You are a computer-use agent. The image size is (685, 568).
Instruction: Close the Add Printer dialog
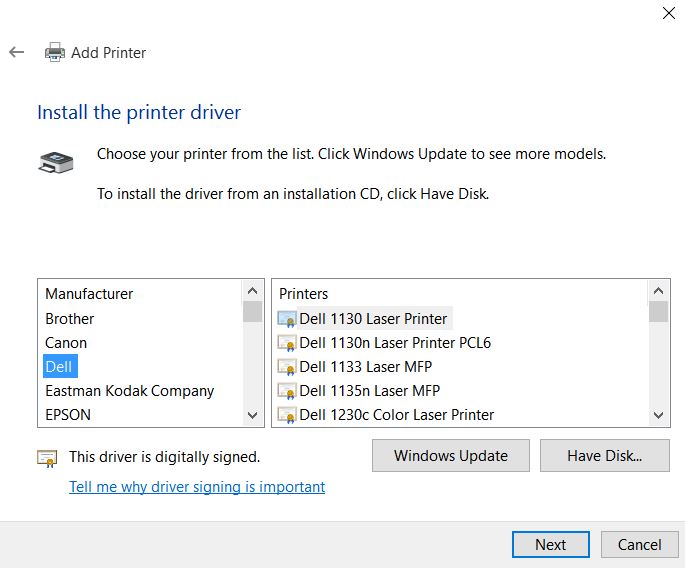tap(669, 13)
